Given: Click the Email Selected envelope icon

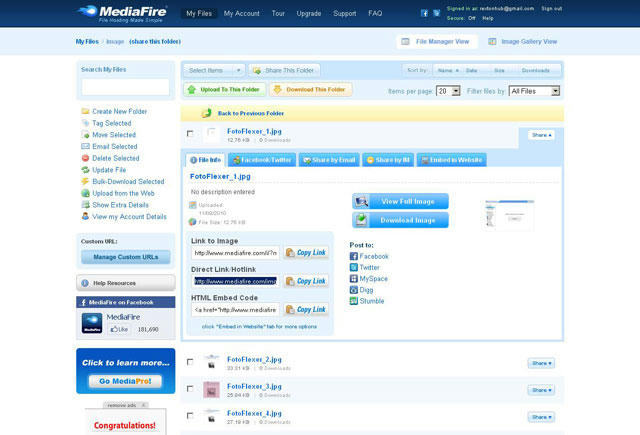Looking at the screenshot, I should pyautogui.click(x=85, y=146).
